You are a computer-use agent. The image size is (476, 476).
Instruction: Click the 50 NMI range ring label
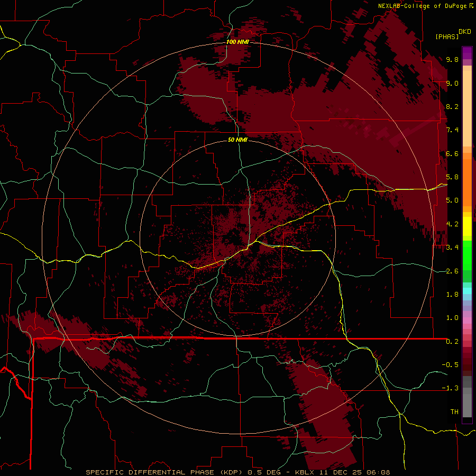(x=237, y=140)
